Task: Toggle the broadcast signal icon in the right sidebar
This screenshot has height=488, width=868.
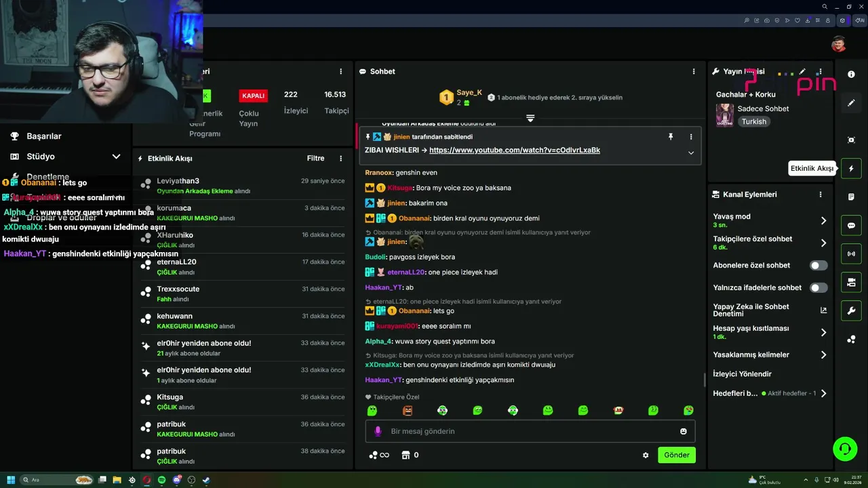Action: point(851,254)
